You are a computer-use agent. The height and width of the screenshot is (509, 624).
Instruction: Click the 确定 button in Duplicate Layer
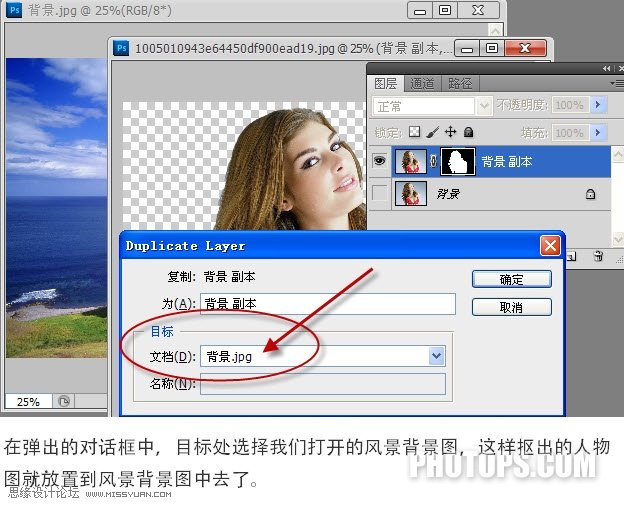click(x=511, y=279)
